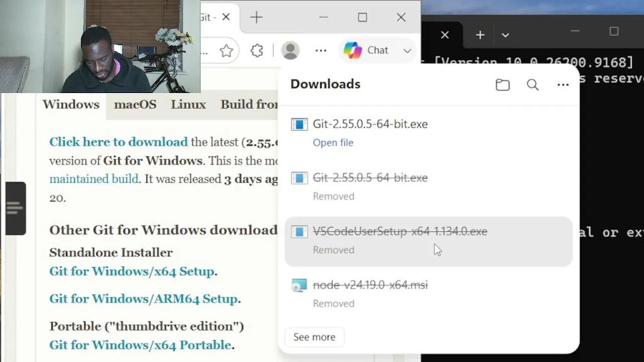
Task: Switch to the Linux tab on the Git page
Action: [188, 105]
